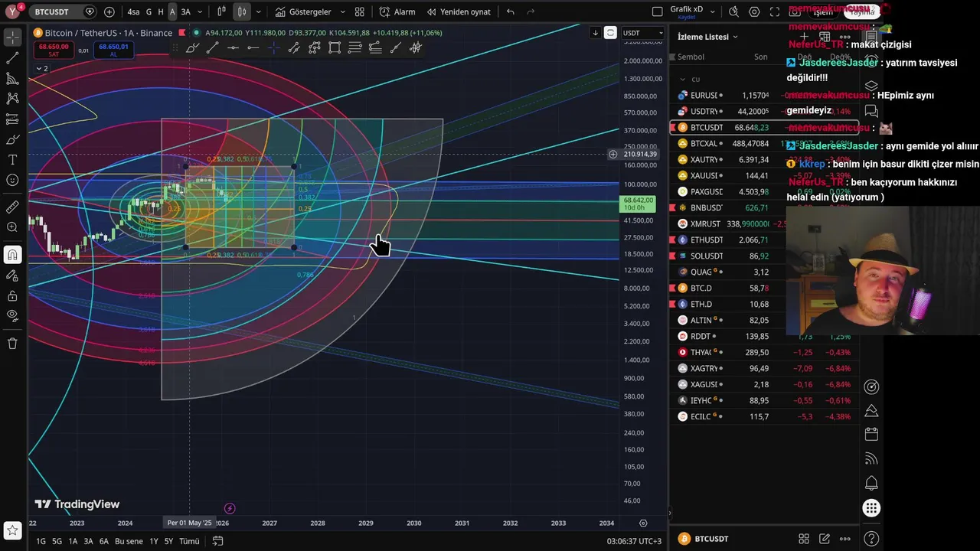
Task: Expand the İzleme Listesi watchlist dropdown
Action: [707, 37]
